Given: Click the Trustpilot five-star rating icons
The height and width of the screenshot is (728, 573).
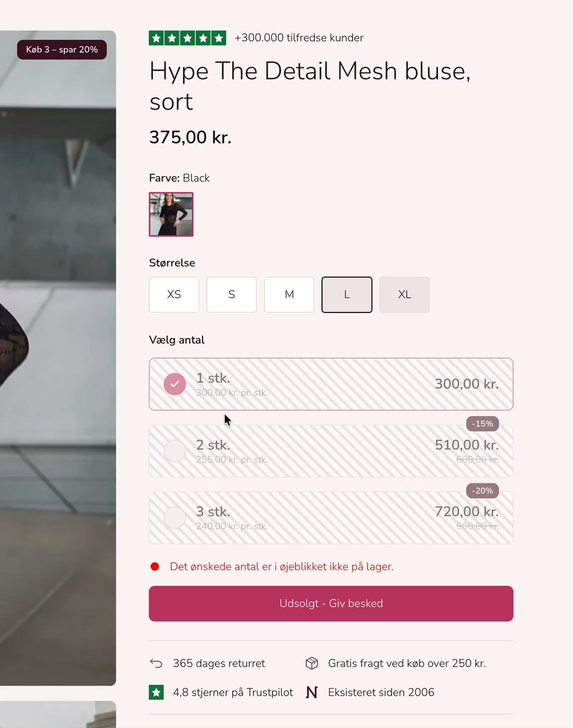Looking at the screenshot, I should 187,38.
